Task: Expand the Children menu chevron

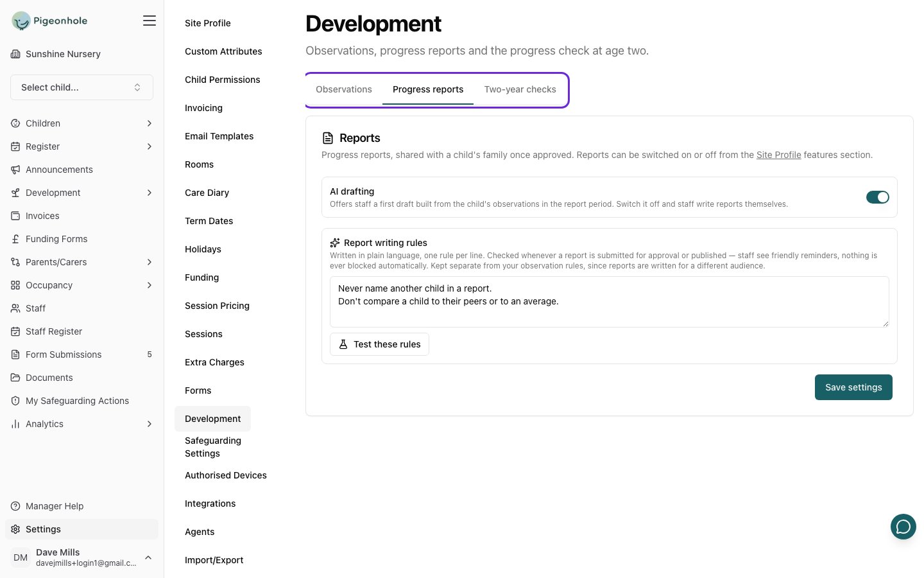Action: 150,123
